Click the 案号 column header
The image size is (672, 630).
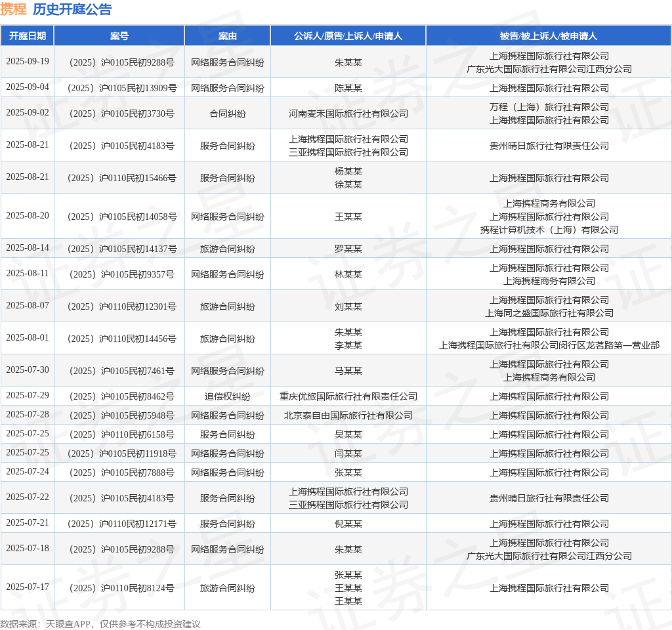119,36
